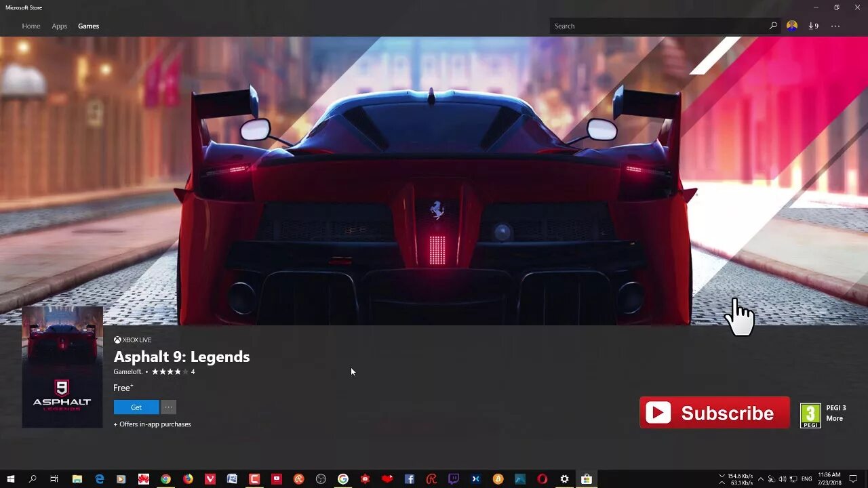This screenshot has height=488, width=868.
Task: View downloads via the download arrow icon
Action: [x=811, y=26]
